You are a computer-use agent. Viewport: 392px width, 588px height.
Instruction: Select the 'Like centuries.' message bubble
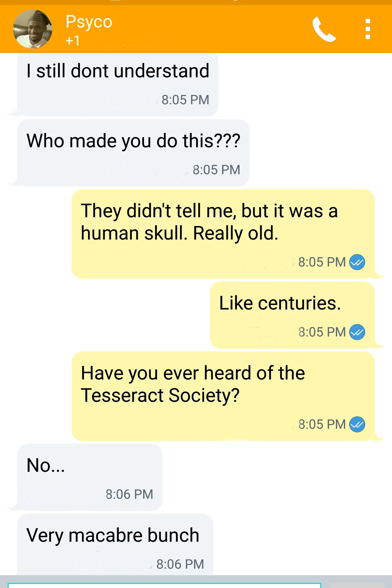pos(292,315)
